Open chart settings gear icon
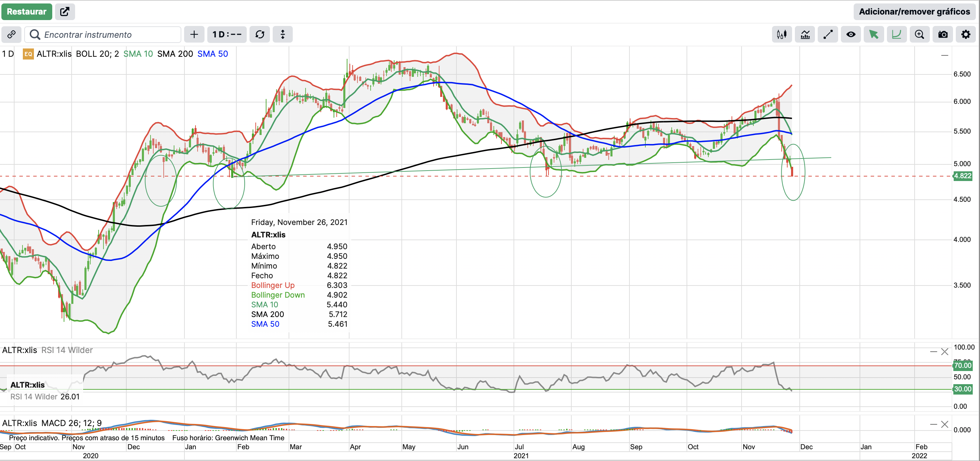The image size is (980, 461). click(x=965, y=35)
